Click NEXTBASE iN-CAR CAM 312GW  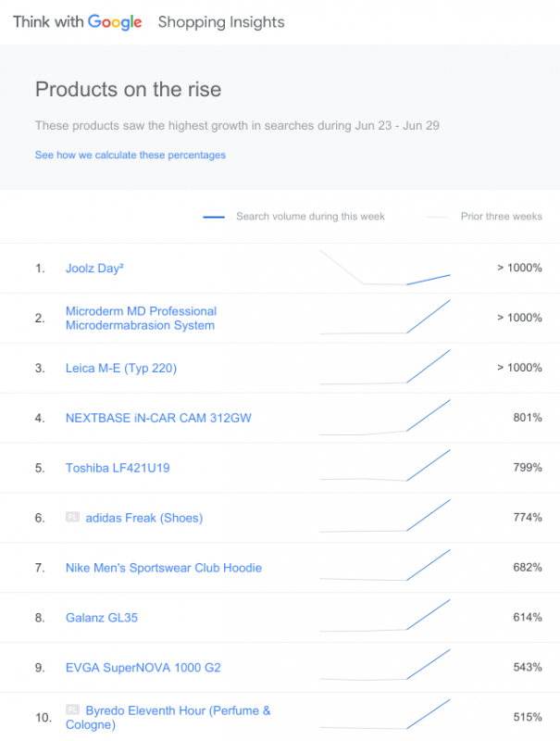(158, 419)
